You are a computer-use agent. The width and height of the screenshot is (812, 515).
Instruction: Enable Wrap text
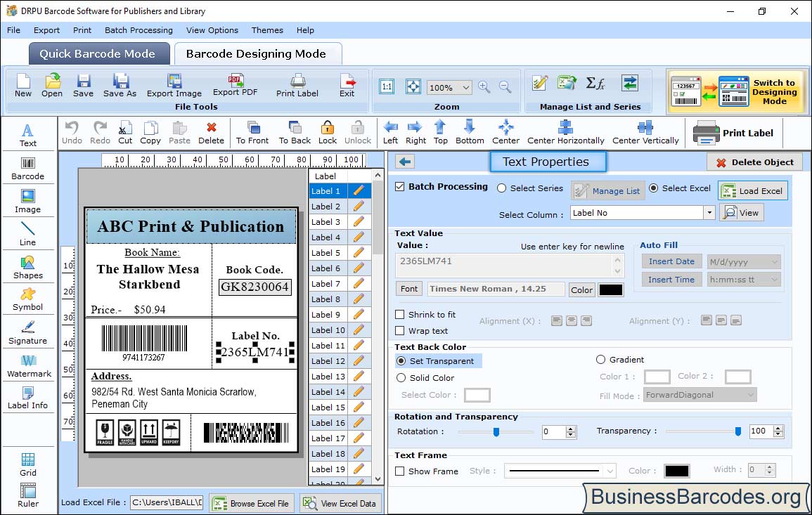tap(400, 331)
